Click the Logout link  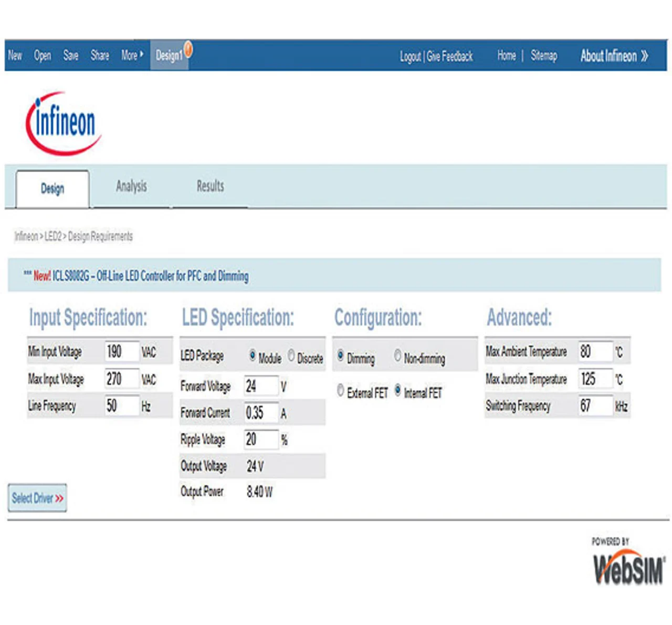[411, 56]
